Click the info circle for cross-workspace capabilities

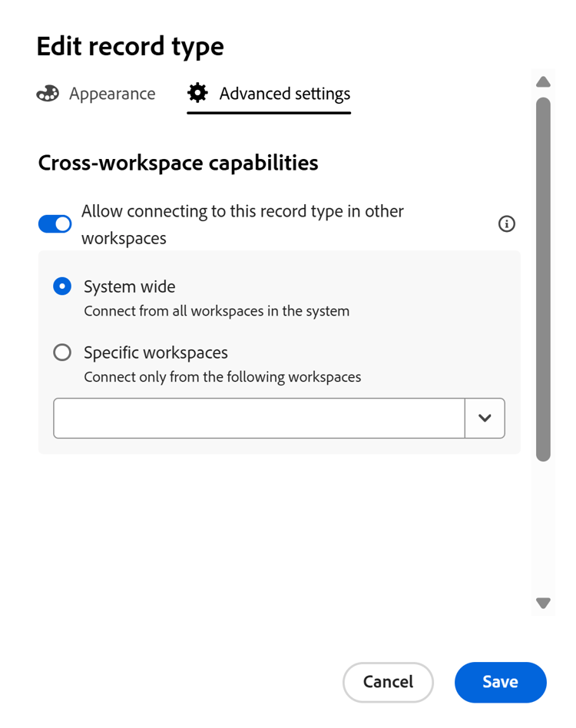[506, 223]
